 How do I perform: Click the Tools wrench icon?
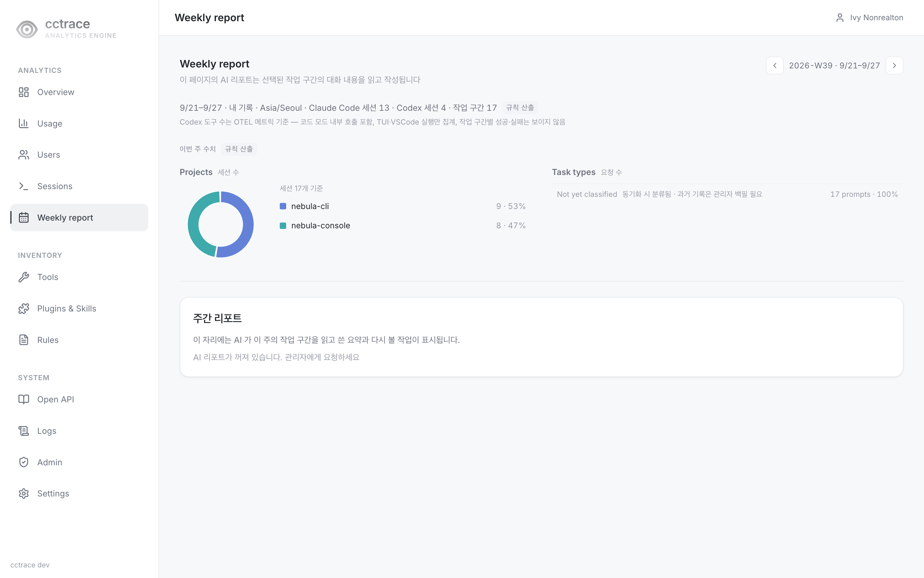pos(24,277)
